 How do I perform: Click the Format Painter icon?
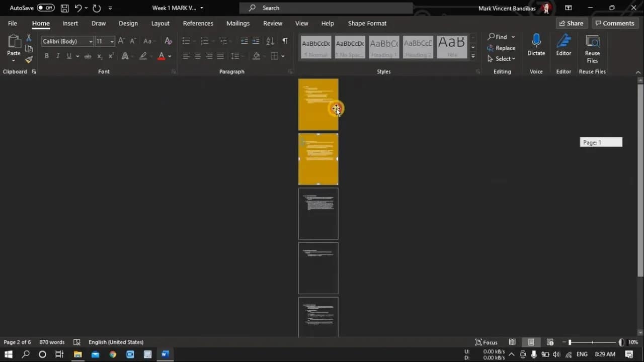click(x=29, y=60)
